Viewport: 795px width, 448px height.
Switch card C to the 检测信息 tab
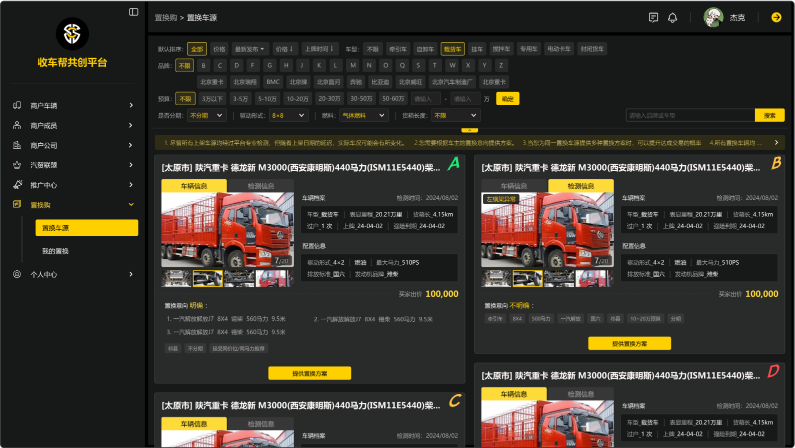pos(261,424)
